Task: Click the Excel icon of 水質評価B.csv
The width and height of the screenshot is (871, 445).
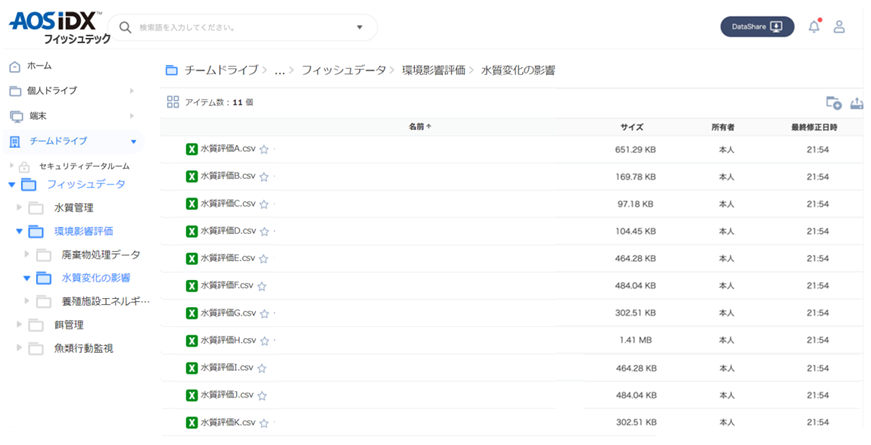Action: 192,176
